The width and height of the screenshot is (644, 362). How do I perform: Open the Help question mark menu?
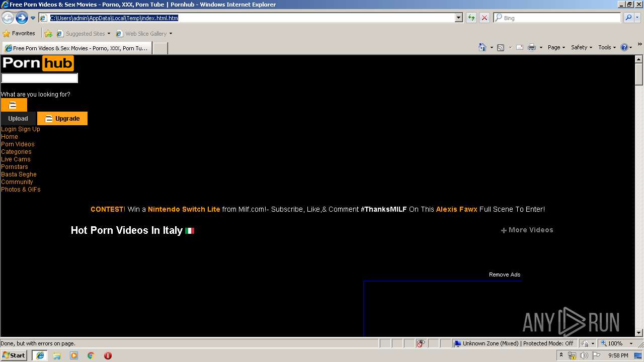tap(626, 47)
